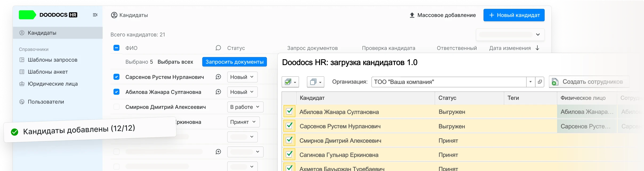Uncheck Сарсенов Рустем Нурланович row checkbox
Screen dimensions: 644x171
tap(116, 77)
